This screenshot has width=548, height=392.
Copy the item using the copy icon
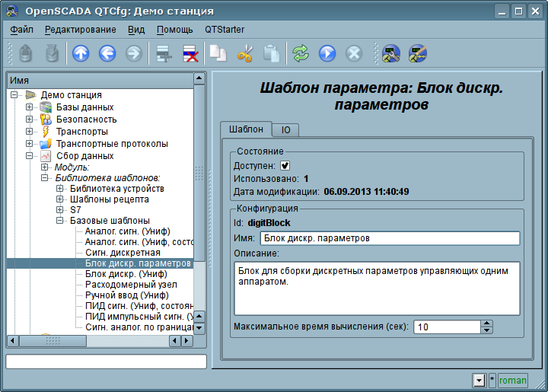tap(218, 53)
